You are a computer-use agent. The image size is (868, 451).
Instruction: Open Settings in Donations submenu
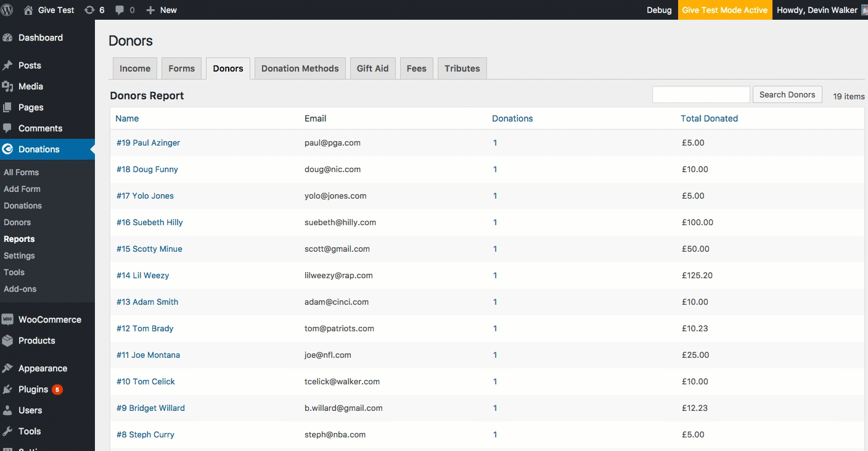[x=19, y=255]
